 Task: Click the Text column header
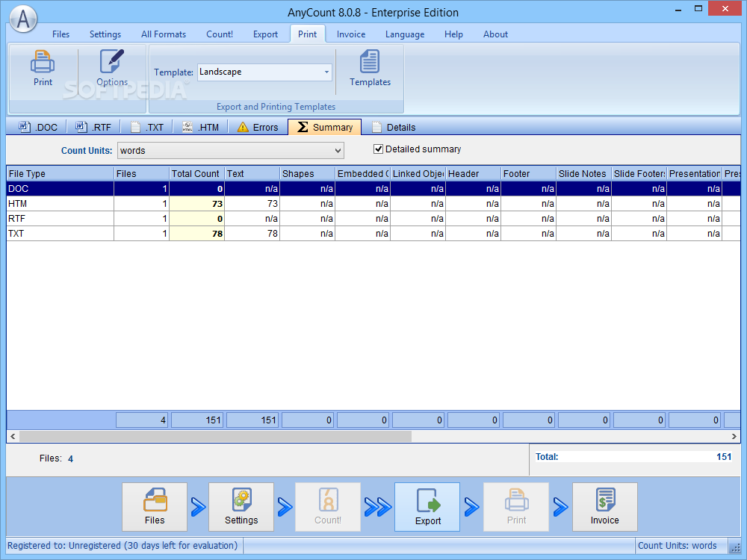252,174
